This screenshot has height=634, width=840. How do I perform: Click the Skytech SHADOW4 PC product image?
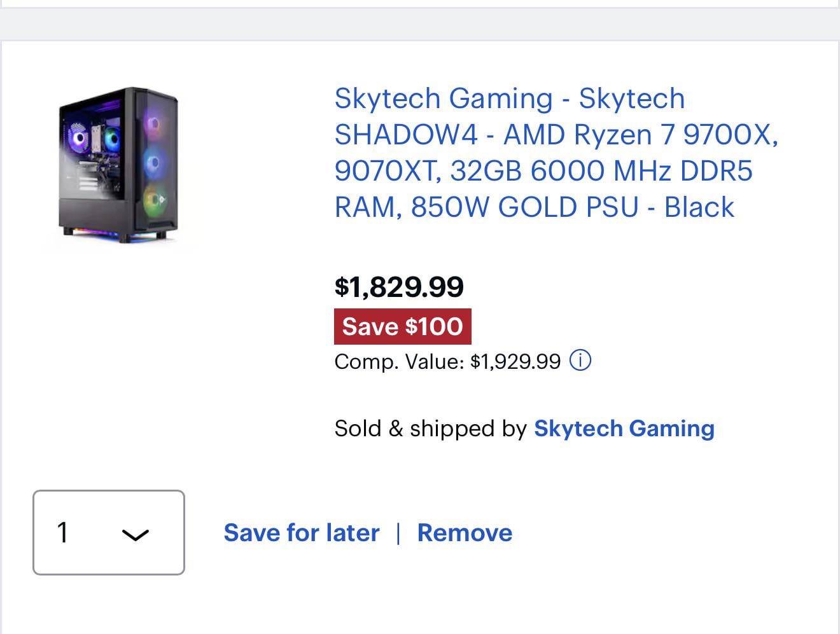[x=119, y=165]
